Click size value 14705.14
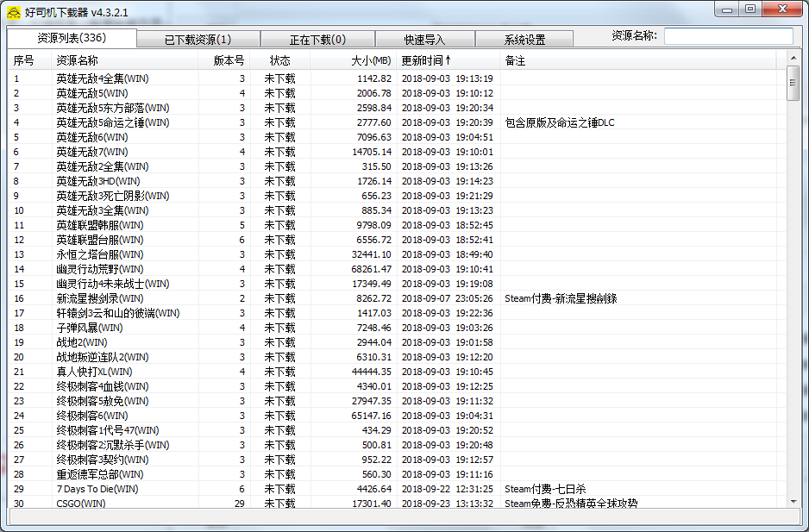The height and width of the screenshot is (532, 809). pos(372,152)
